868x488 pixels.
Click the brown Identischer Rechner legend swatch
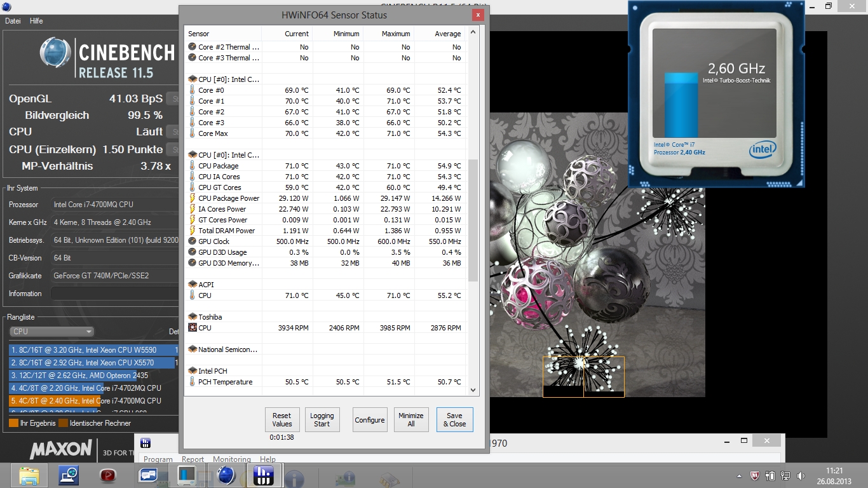coord(63,423)
